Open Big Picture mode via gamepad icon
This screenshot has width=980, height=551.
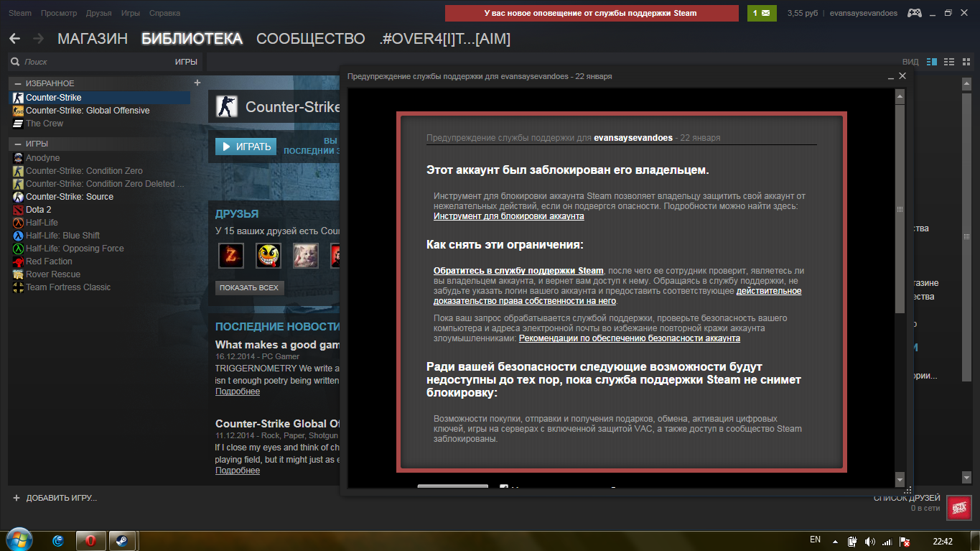tap(915, 13)
